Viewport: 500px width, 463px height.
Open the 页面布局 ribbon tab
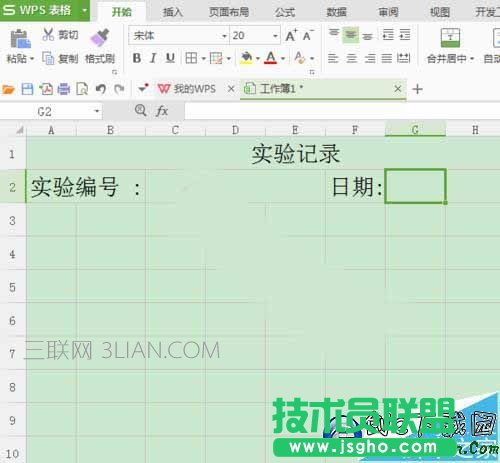click(229, 12)
